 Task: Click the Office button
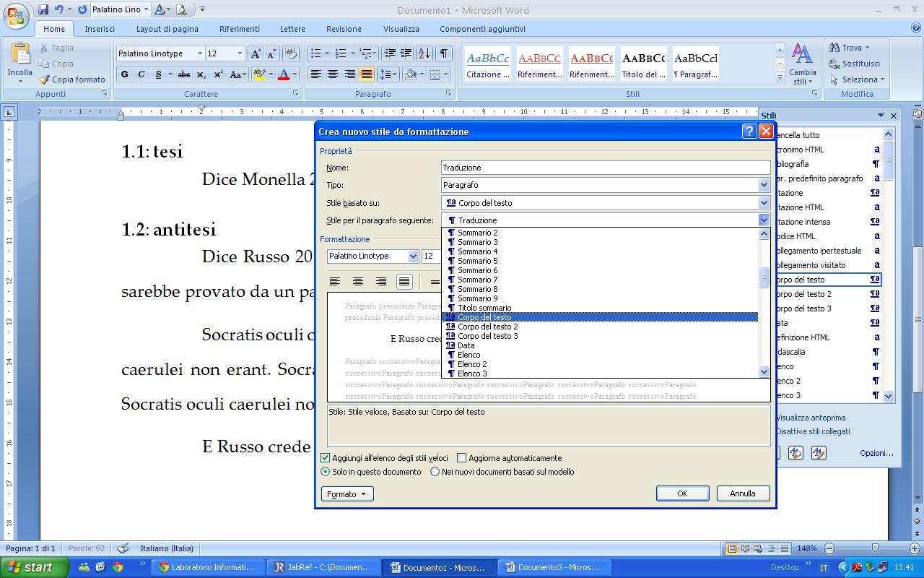click(x=16, y=15)
